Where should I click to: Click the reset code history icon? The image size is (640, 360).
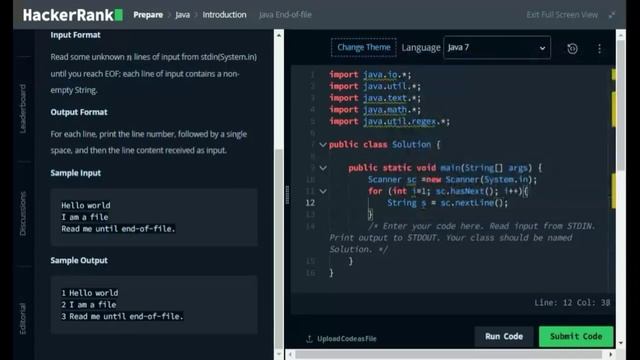(572, 49)
